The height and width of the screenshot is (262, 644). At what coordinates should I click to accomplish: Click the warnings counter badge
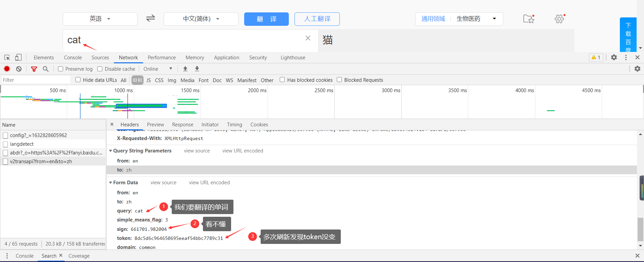tap(596, 57)
